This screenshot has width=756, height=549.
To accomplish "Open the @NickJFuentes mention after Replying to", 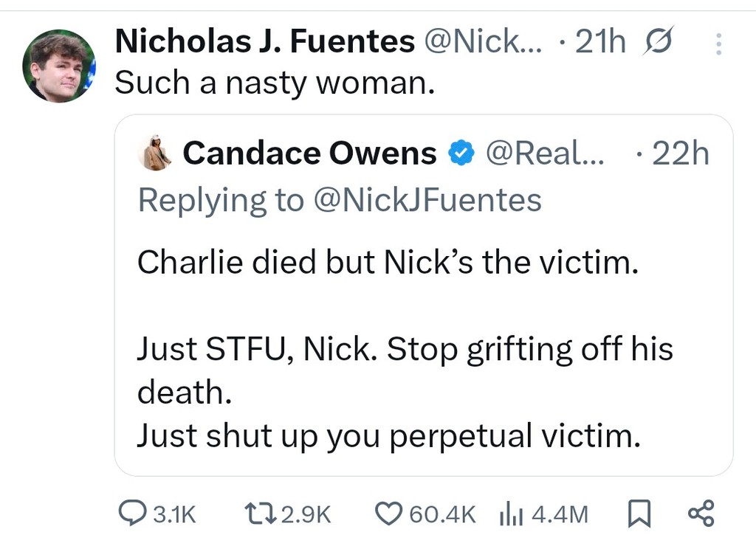I will (427, 199).
